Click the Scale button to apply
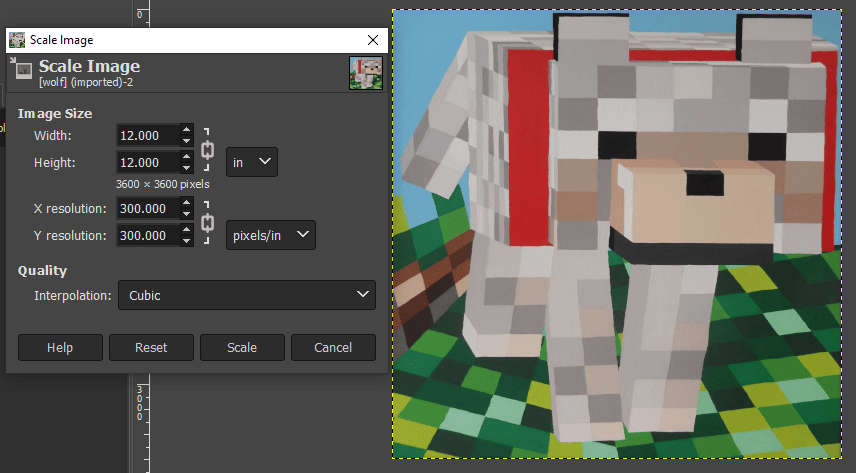The image size is (856, 473). tap(242, 347)
